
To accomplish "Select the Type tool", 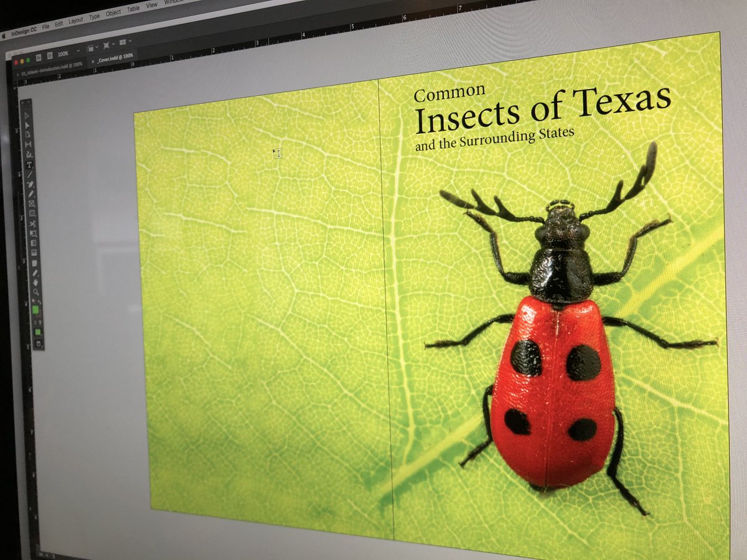I will [x=30, y=164].
